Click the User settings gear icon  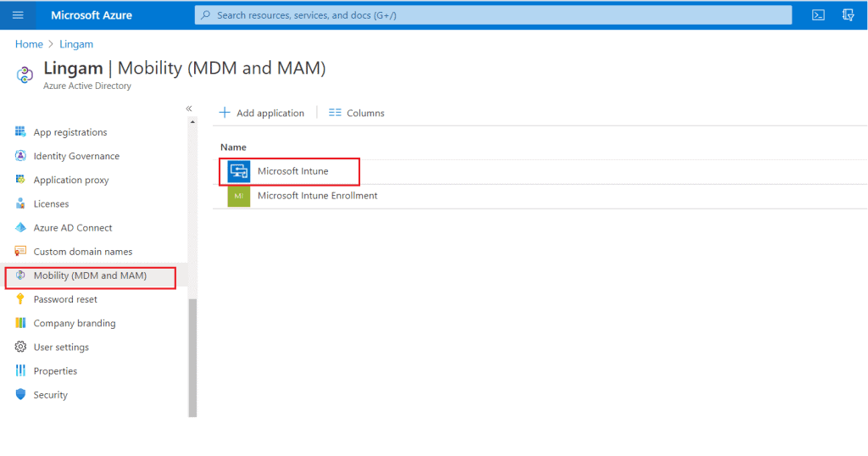pyautogui.click(x=20, y=347)
